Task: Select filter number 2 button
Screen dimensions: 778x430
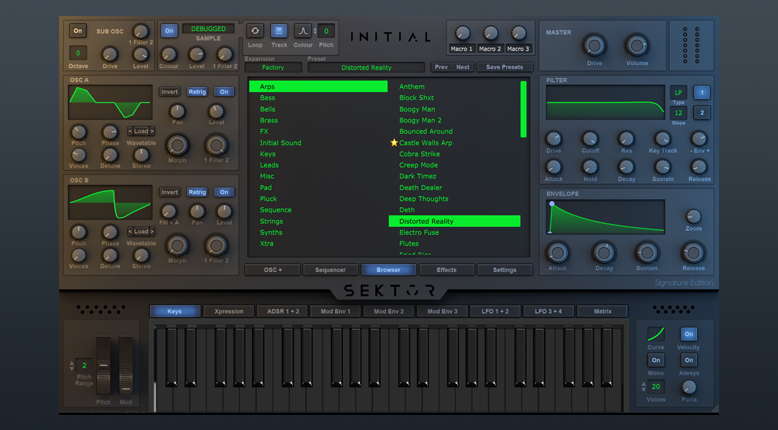Action: coord(702,113)
